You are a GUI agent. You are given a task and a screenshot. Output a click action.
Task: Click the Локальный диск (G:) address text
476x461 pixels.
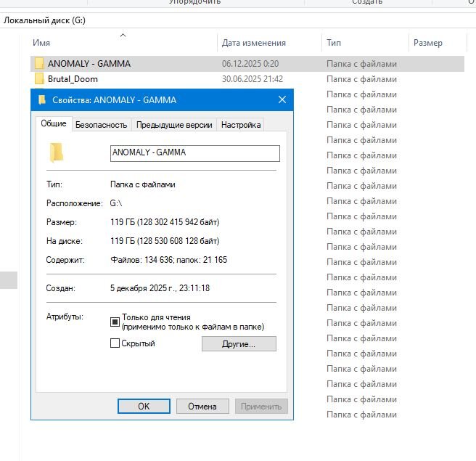[44, 20]
